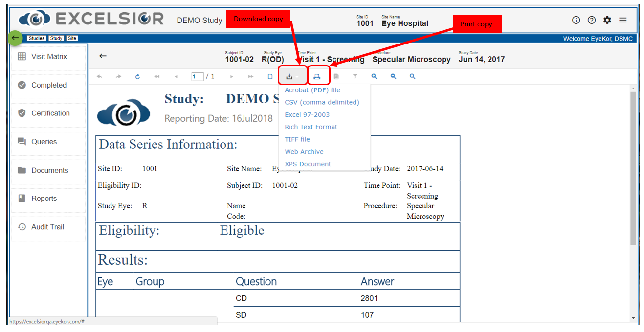This screenshot has height=332, width=644.
Task: Click the Site breadcrumb button
Action: 72,38
